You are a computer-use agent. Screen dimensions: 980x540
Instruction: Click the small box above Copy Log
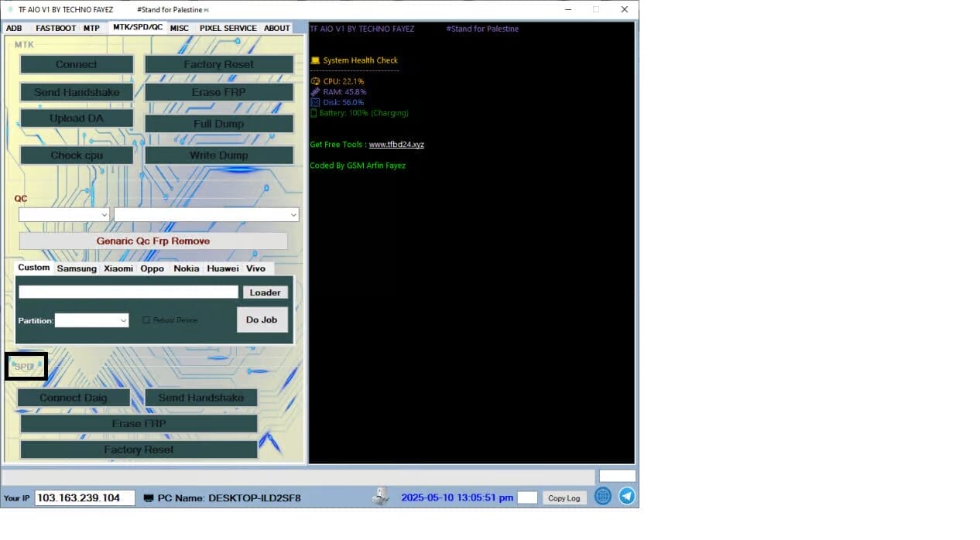617,476
